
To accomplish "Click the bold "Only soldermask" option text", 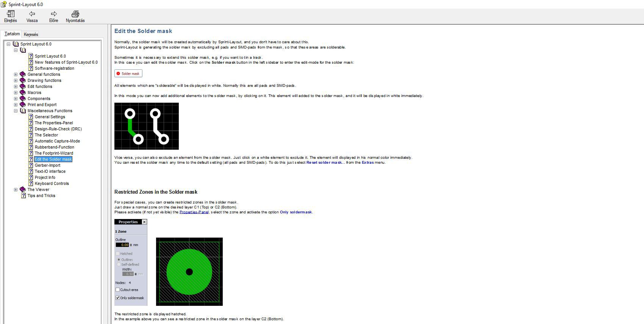I will click(296, 212).
